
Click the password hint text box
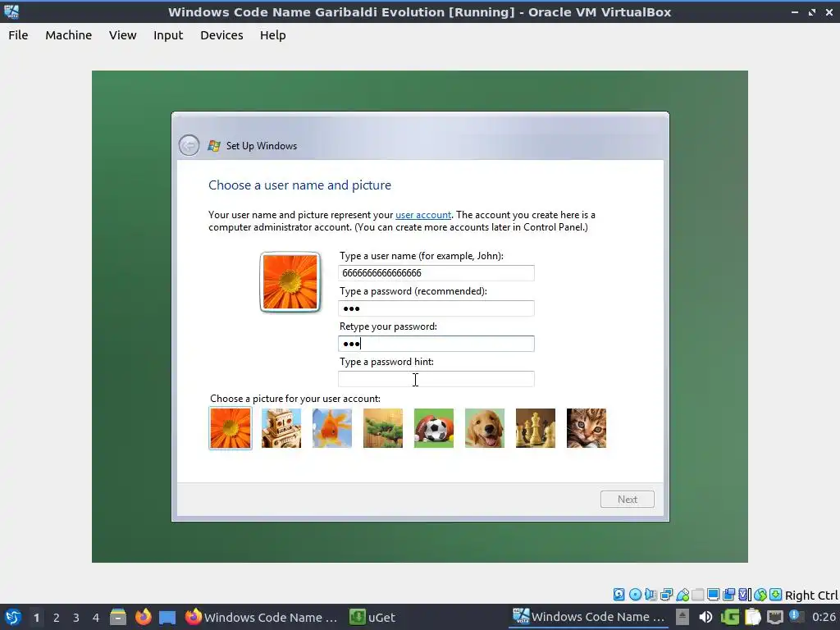tap(436, 379)
